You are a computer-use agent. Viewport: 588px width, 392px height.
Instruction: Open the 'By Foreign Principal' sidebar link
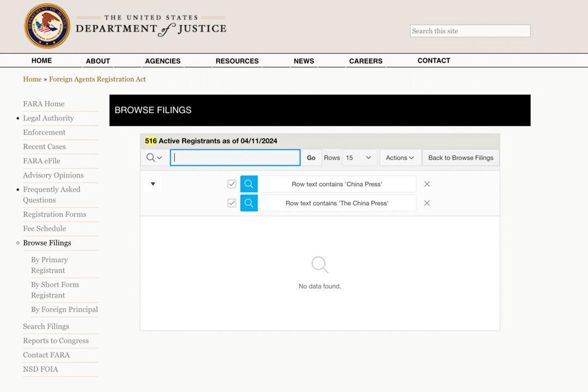point(64,309)
